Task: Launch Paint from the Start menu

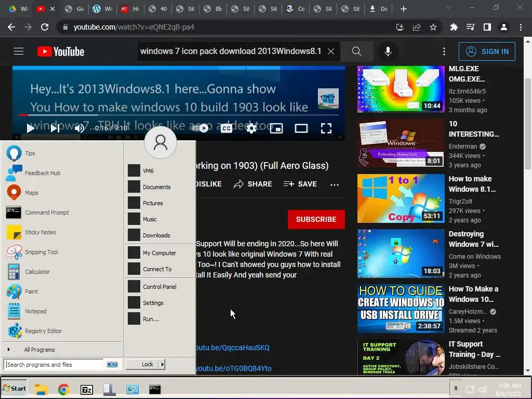Action: point(63,291)
